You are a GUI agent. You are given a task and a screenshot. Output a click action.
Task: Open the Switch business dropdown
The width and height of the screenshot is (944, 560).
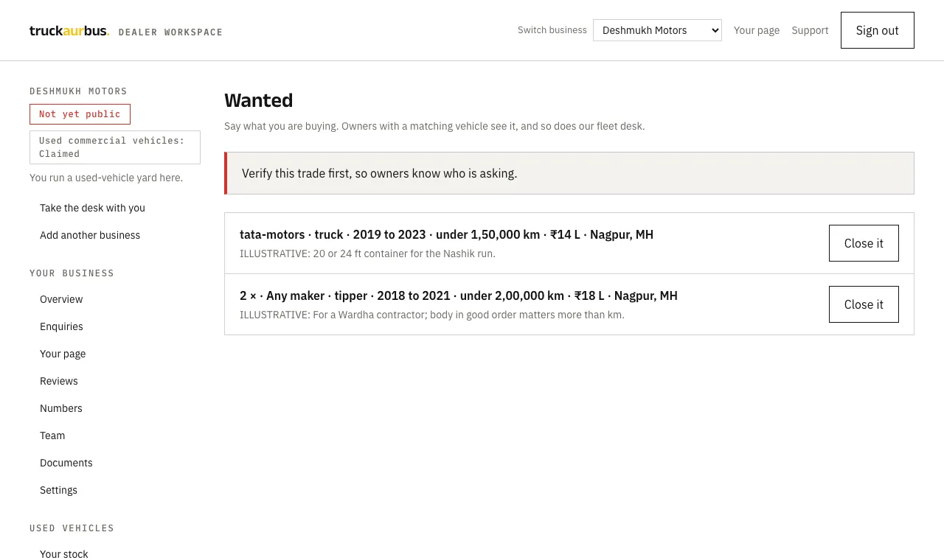[657, 30]
